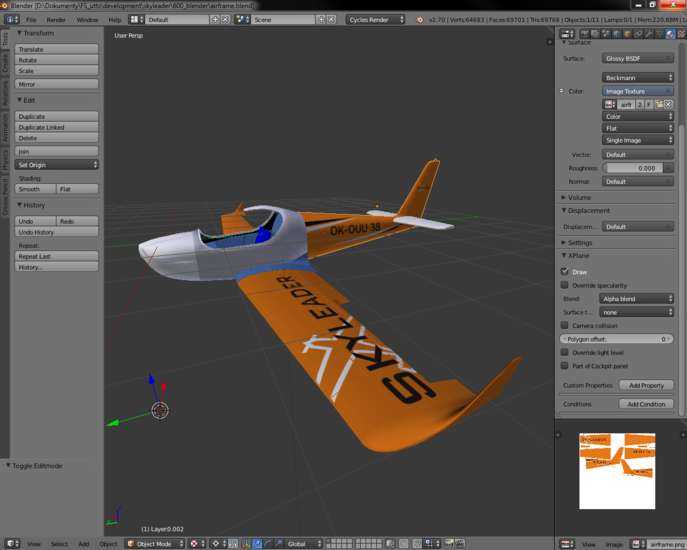687x550 pixels.
Task: Open the Image Texture color input dropdown
Action: coord(637,91)
